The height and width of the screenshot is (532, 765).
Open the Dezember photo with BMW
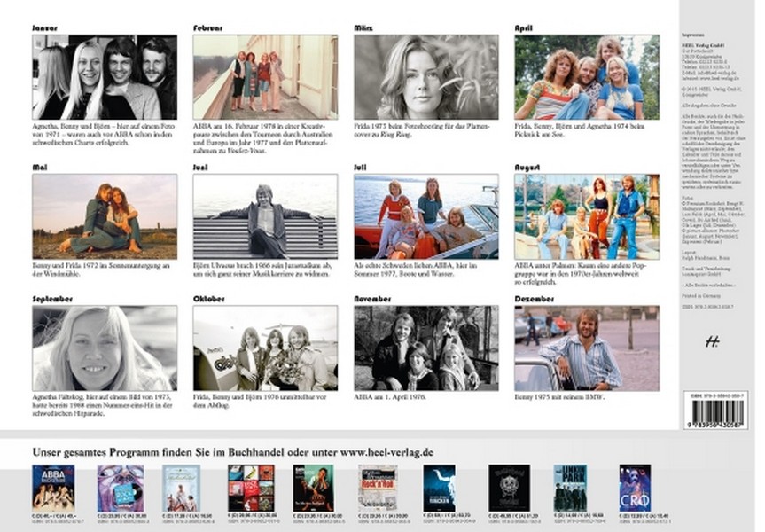[x=587, y=348]
